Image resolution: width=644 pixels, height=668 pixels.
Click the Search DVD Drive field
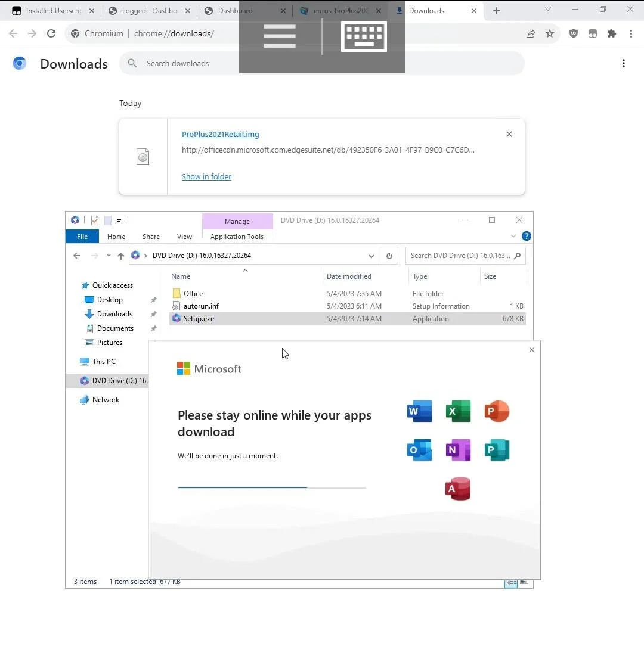(x=466, y=256)
